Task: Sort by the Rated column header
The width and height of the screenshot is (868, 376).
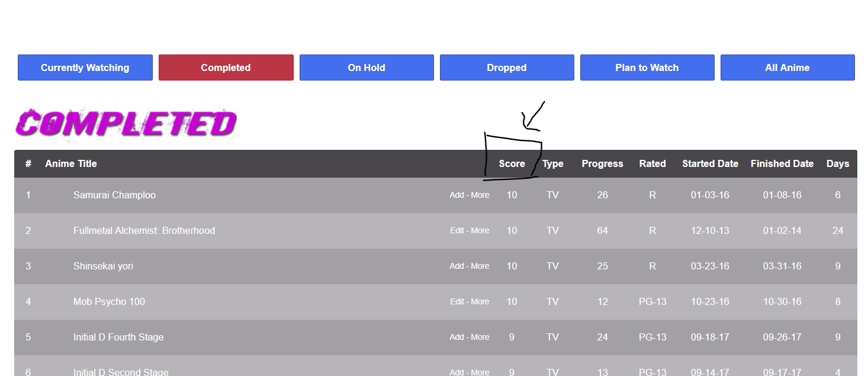Action: 652,164
